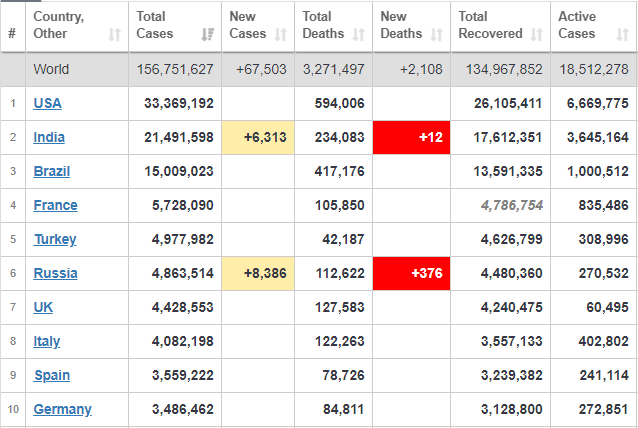Select India's red +12 new deaths cell

pyautogui.click(x=411, y=138)
